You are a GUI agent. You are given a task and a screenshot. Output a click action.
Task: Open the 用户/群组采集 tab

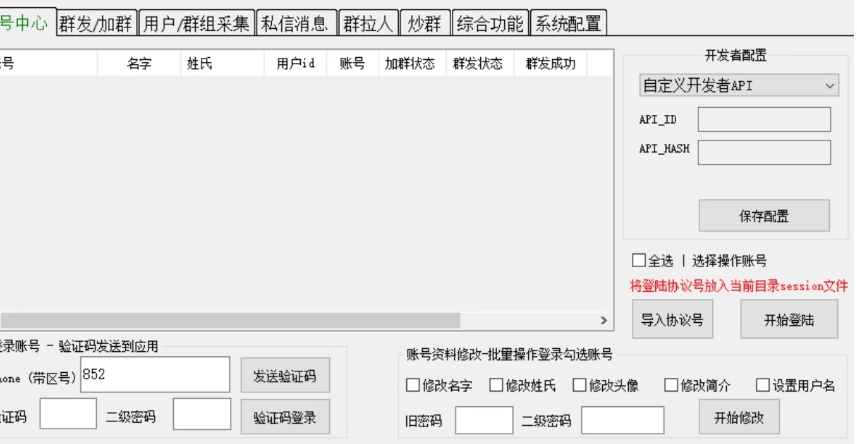click(197, 24)
